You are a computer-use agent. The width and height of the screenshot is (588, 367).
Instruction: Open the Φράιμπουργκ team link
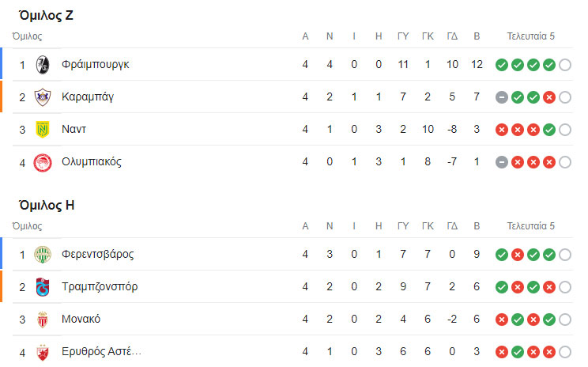(95, 65)
